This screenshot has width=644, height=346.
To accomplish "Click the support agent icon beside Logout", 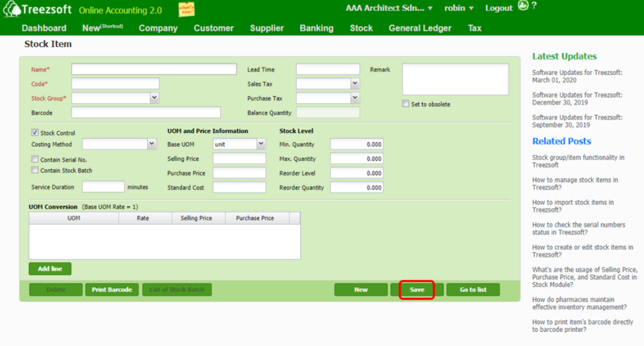I will (523, 6).
